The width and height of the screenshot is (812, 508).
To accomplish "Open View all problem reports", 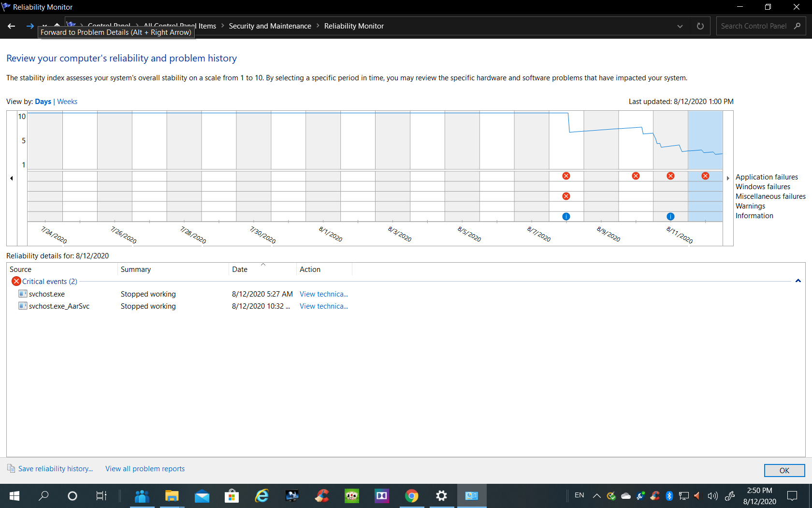I will [x=145, y=469].
